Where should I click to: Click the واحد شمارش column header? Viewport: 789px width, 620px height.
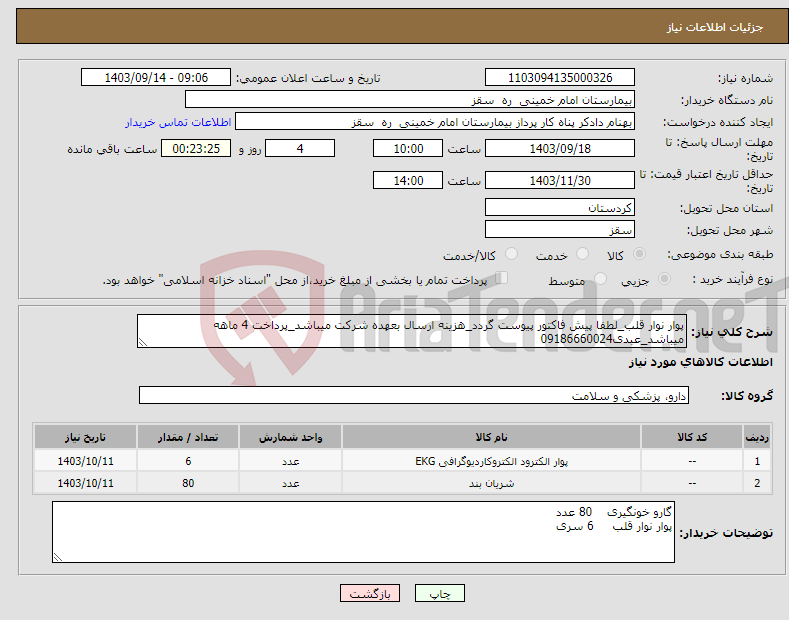[x=290, y=437]
